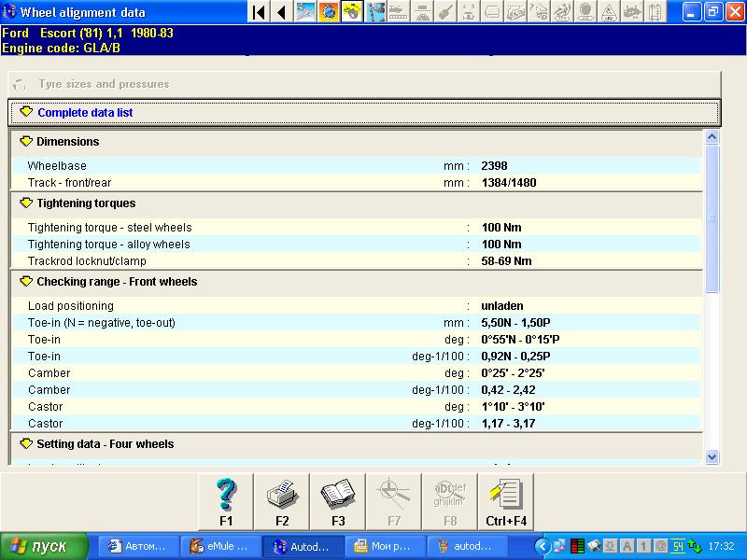Expand hidden system tray icons arrow

point(543,546)
